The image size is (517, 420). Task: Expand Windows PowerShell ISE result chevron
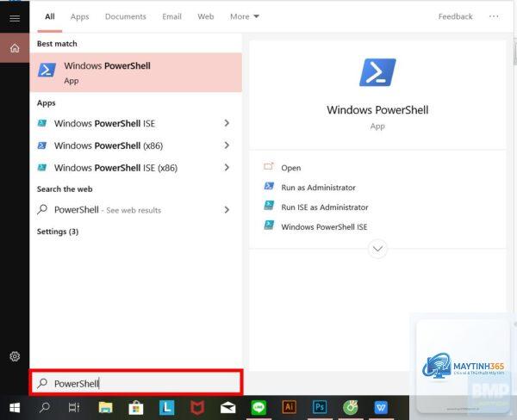[x=227, y=123]
